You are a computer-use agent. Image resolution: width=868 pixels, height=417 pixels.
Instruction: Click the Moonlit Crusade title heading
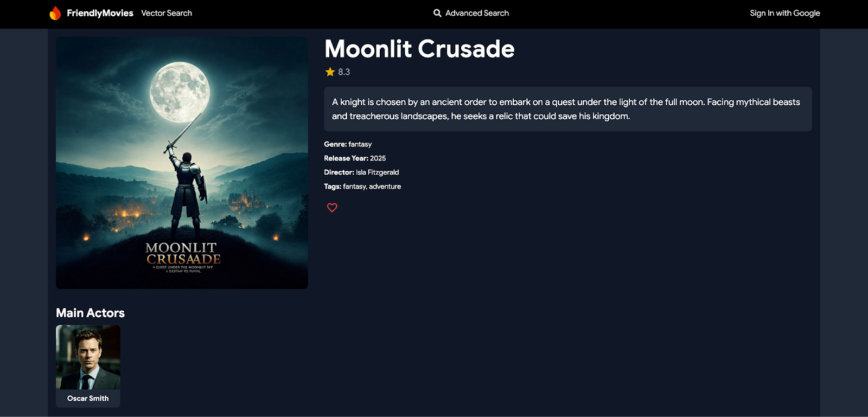(x=419, y=49)
